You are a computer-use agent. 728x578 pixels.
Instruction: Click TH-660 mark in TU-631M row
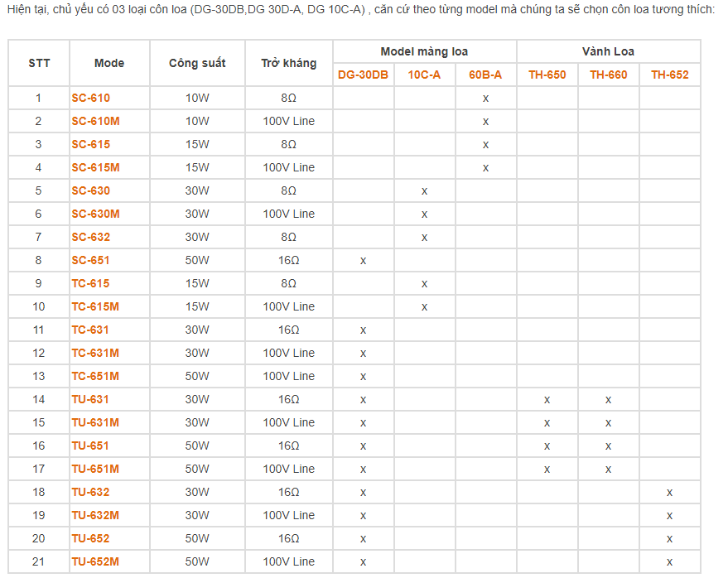(x=608, y=423)
